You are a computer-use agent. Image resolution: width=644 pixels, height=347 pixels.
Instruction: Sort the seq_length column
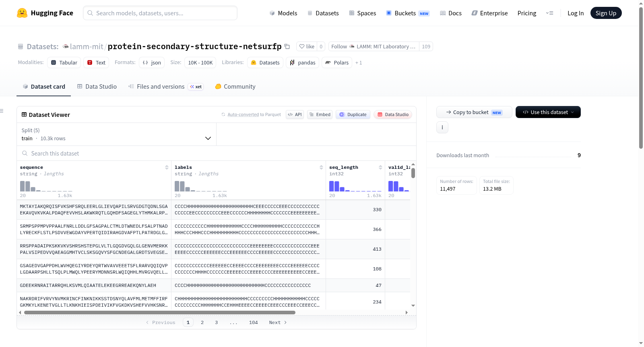380,167
